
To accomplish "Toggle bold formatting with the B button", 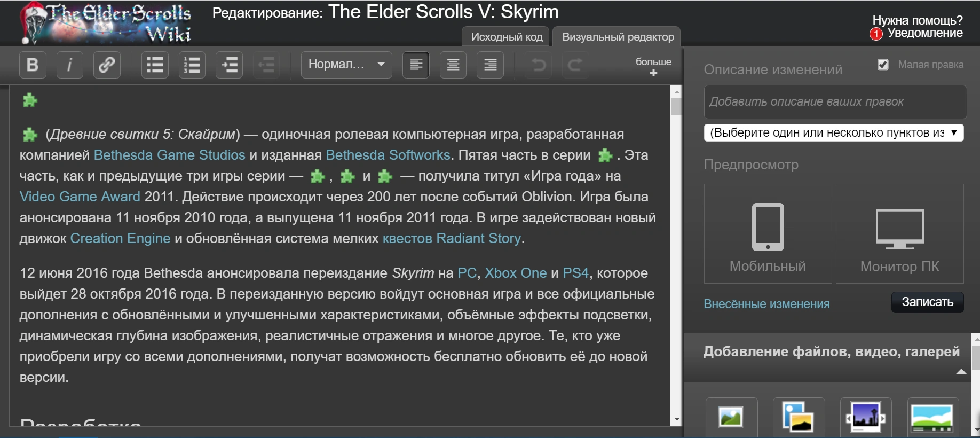I will click(33, 65).
